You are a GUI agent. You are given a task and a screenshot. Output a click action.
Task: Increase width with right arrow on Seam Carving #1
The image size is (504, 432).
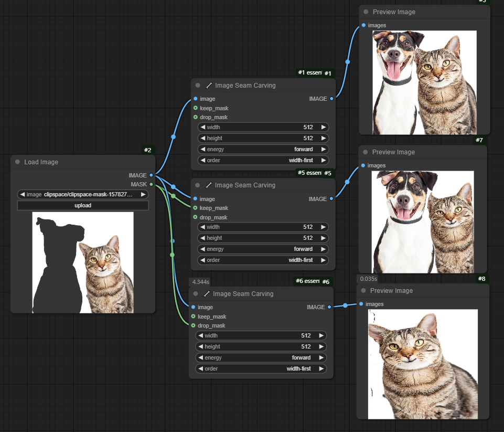coord(324,127)
